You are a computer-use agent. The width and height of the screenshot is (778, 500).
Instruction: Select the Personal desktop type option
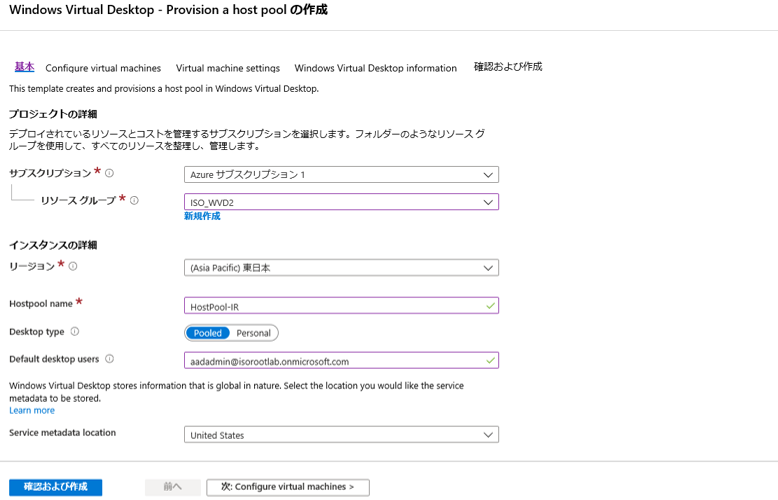click(x=254, y=333)
